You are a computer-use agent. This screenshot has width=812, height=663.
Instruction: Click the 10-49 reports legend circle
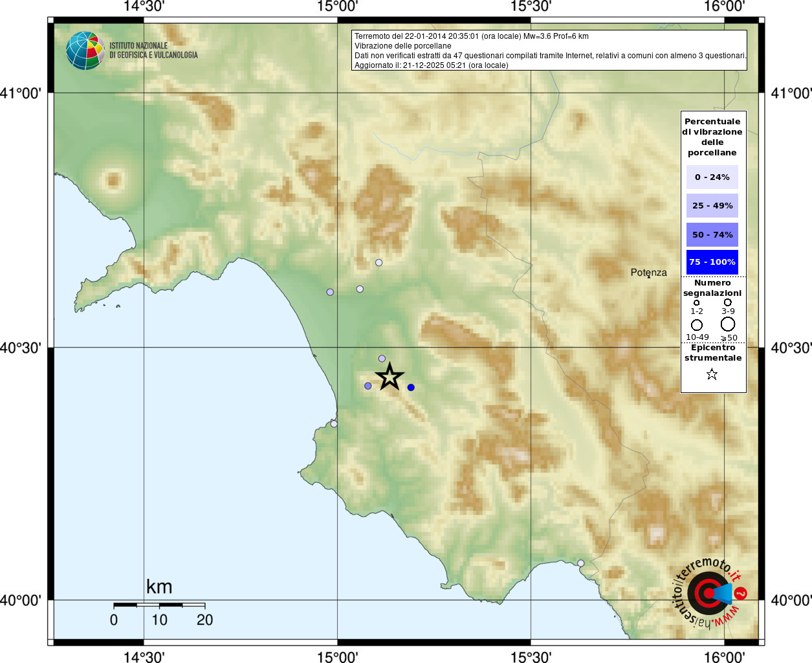click(x=697, y=325)
